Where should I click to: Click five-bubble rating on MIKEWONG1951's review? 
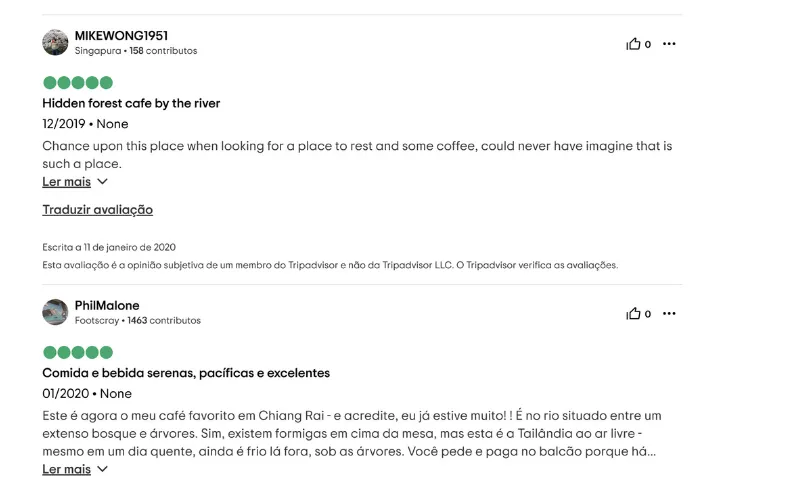coord(78,83)
